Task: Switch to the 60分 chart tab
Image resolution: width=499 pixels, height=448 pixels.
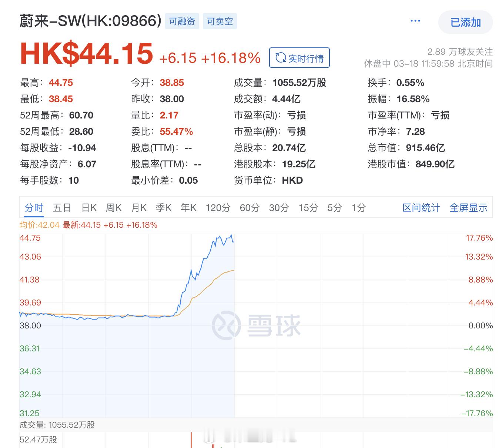Action: pyautogui.click(x=249, y=208)
